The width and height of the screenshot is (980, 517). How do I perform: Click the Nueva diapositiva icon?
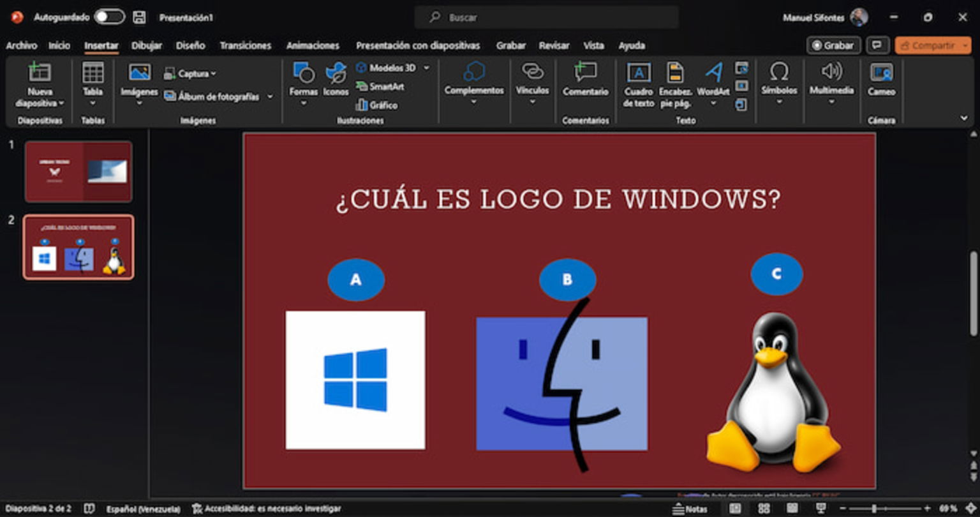39,72
